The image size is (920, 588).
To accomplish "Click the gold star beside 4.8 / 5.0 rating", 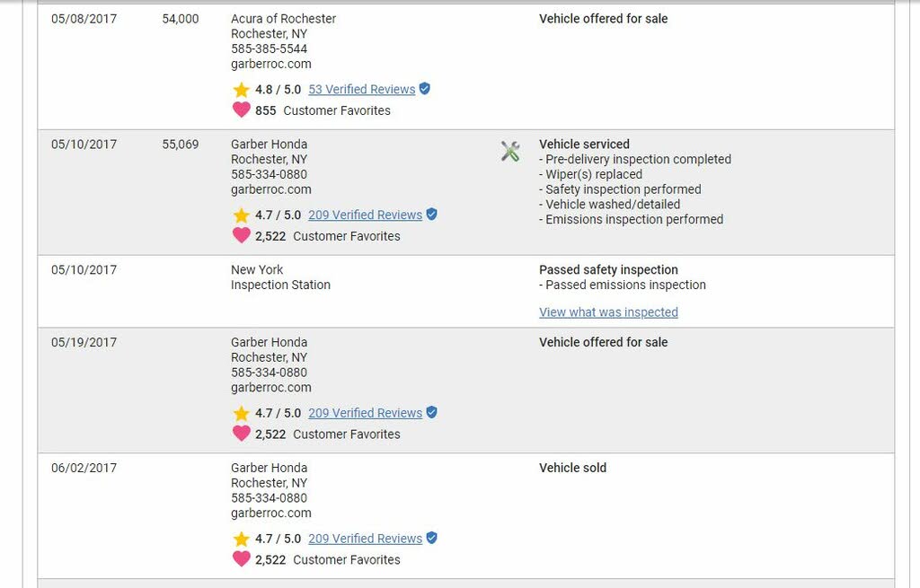I will (241, 90).
